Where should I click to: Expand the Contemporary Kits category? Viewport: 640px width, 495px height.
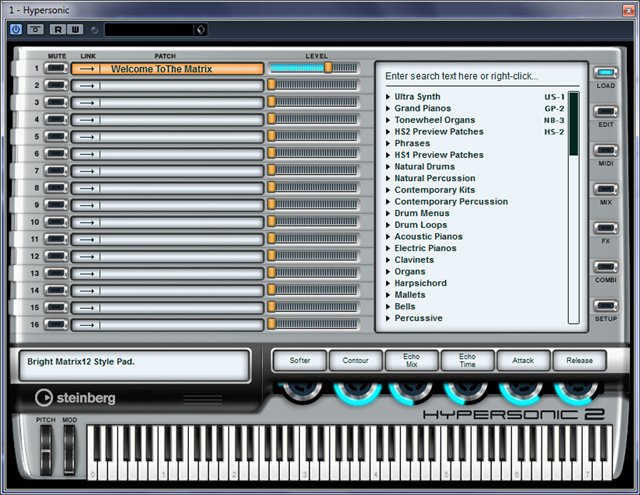point(388,190)
